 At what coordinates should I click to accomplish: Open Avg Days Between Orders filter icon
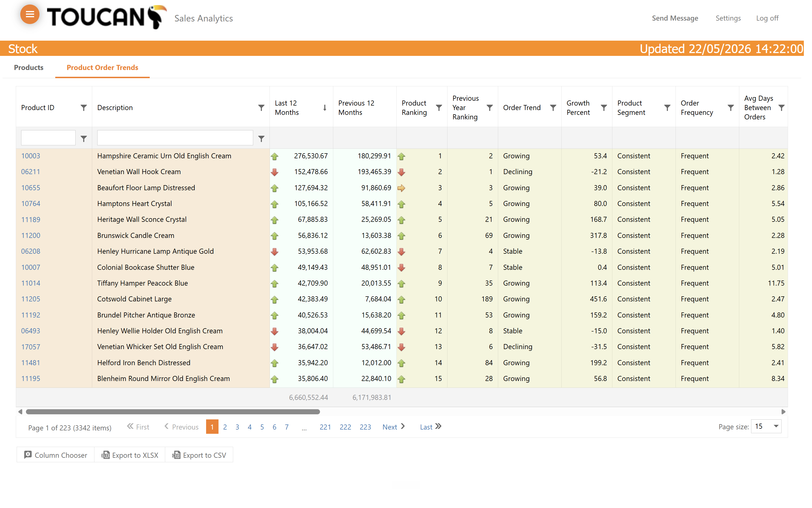point(782,108)
